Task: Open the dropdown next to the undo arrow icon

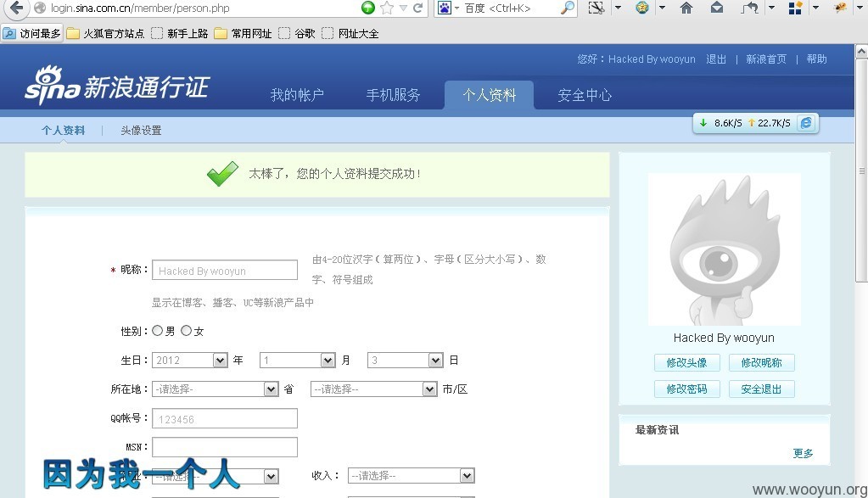Action: pyautogui.click(x=771, y=8)
